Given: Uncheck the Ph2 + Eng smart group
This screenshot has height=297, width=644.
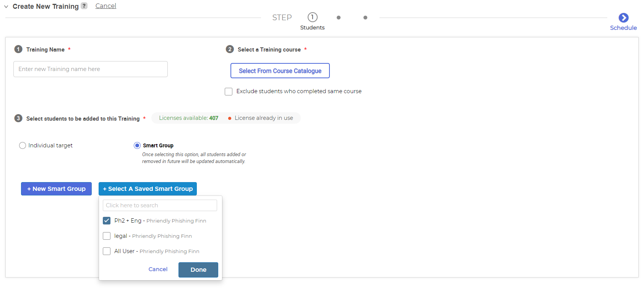Looking at the screenshot, I should (x=107, y=221).
